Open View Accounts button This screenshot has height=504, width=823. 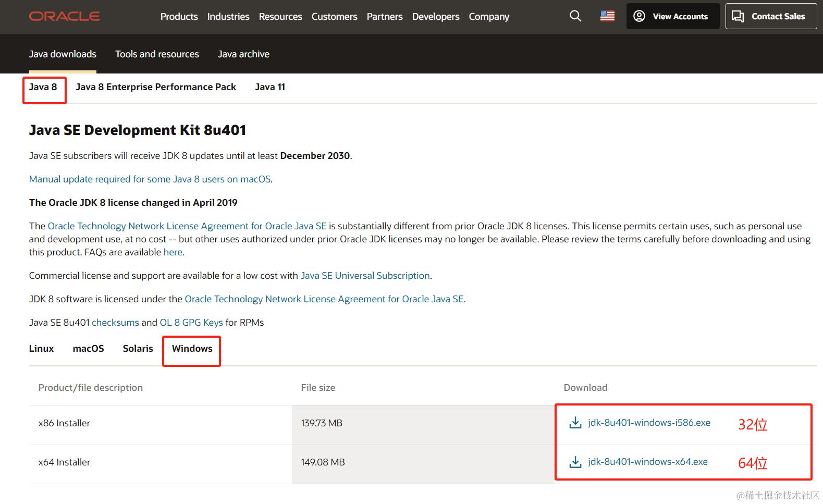(x=672, y=16)
